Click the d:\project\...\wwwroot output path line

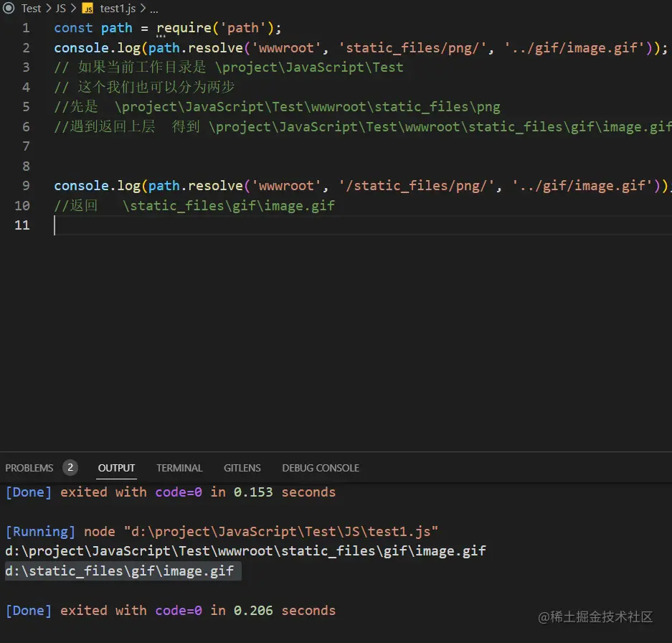click(245, 550)
